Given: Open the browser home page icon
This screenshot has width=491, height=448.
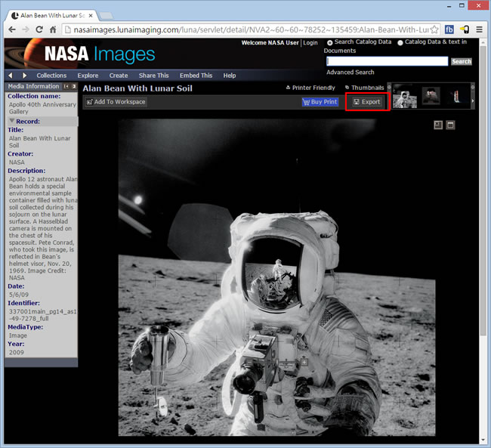Looking at the screenshot, I should pos(53,29).
